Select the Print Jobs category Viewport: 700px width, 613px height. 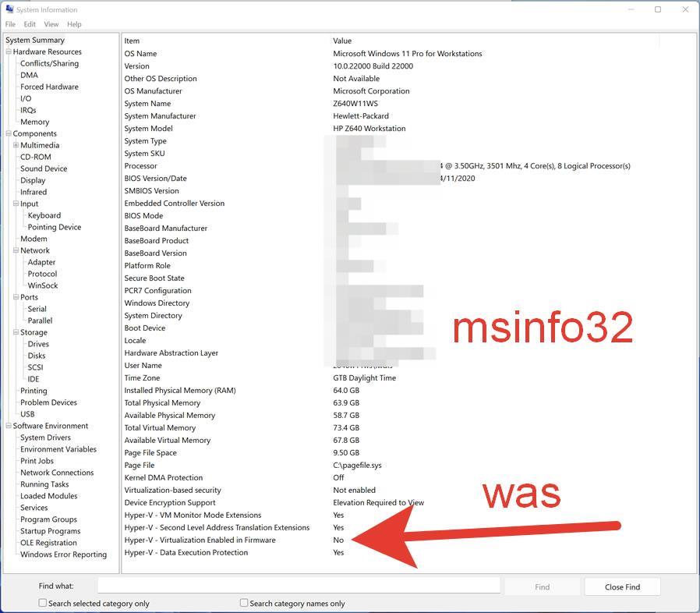point(37,461)
